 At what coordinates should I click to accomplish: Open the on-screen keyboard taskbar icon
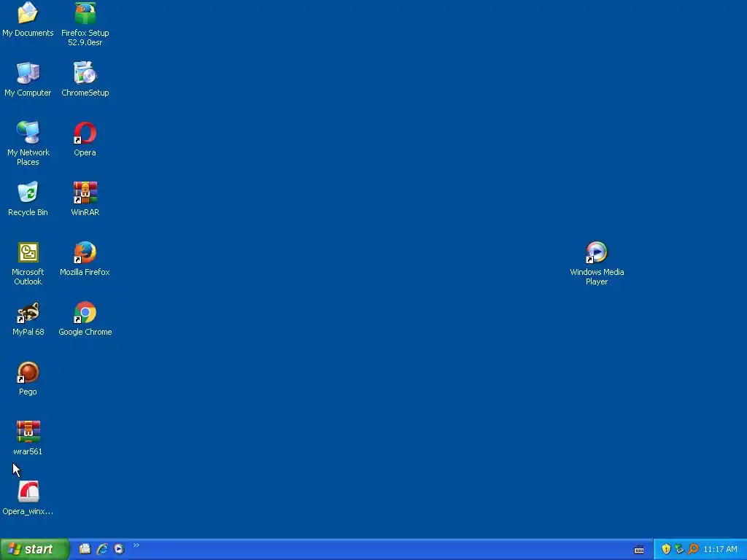[639, 550]
